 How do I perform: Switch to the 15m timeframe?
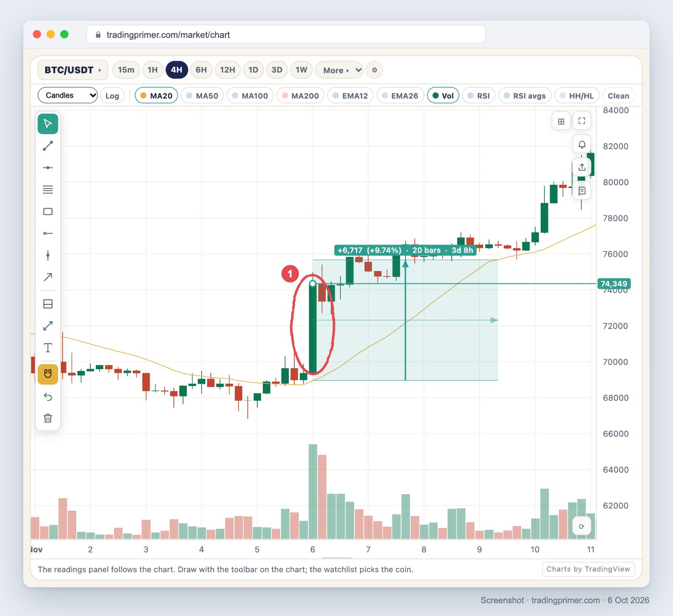tap(126, 70)
